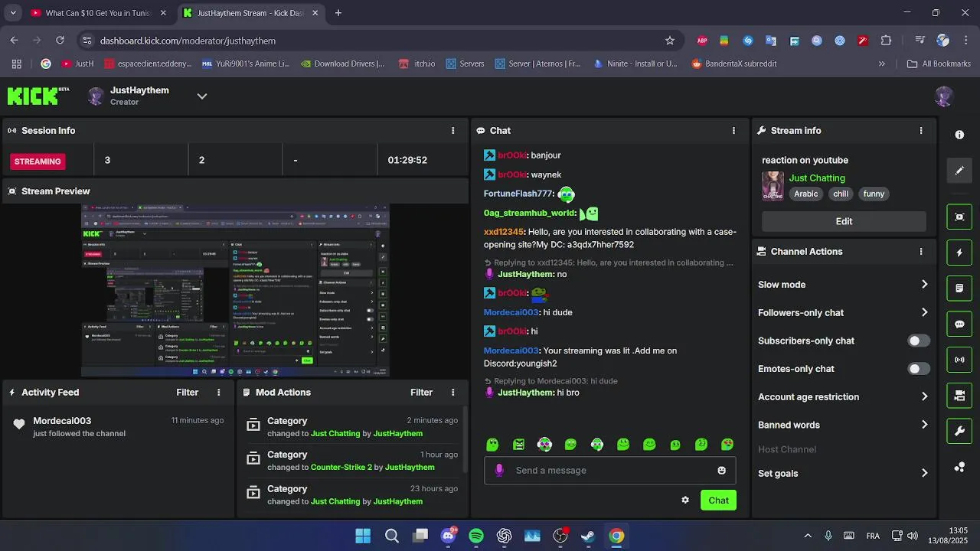Click the taskbar volume icon
The width and height of the screenshot is (980, 551).
tap(912, 536)
